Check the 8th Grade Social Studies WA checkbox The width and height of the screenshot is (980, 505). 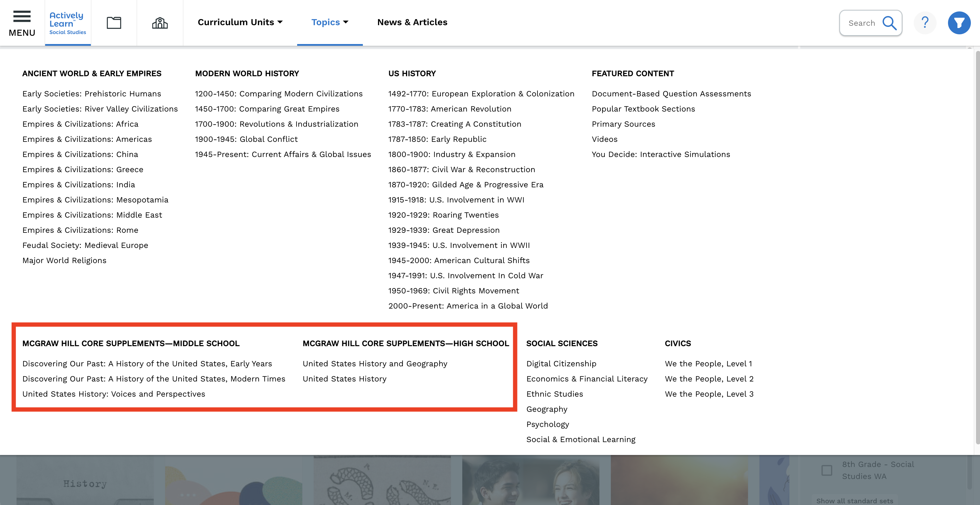coord(827,470)
